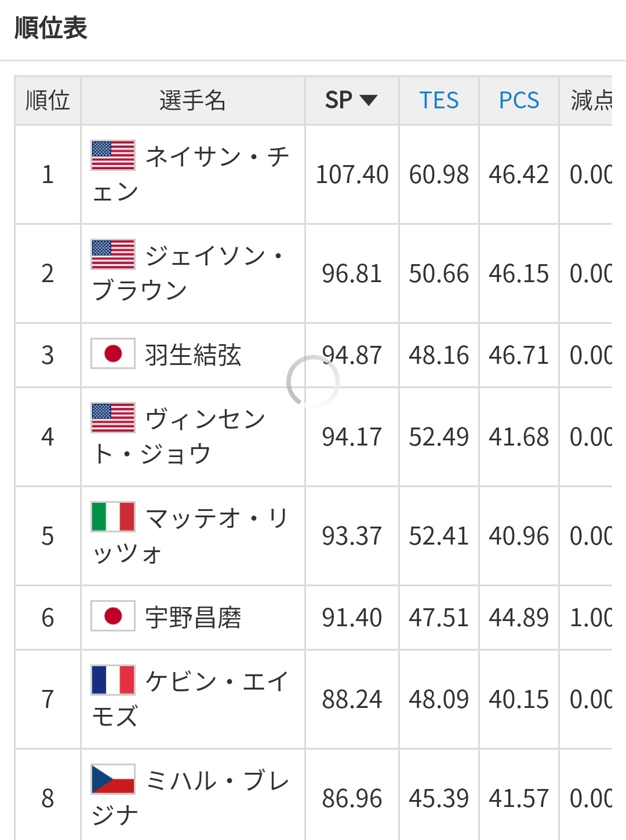Select skater name 宇野昌磨
This screenshot has width=626, height=840.
click(x=192, y=618)
